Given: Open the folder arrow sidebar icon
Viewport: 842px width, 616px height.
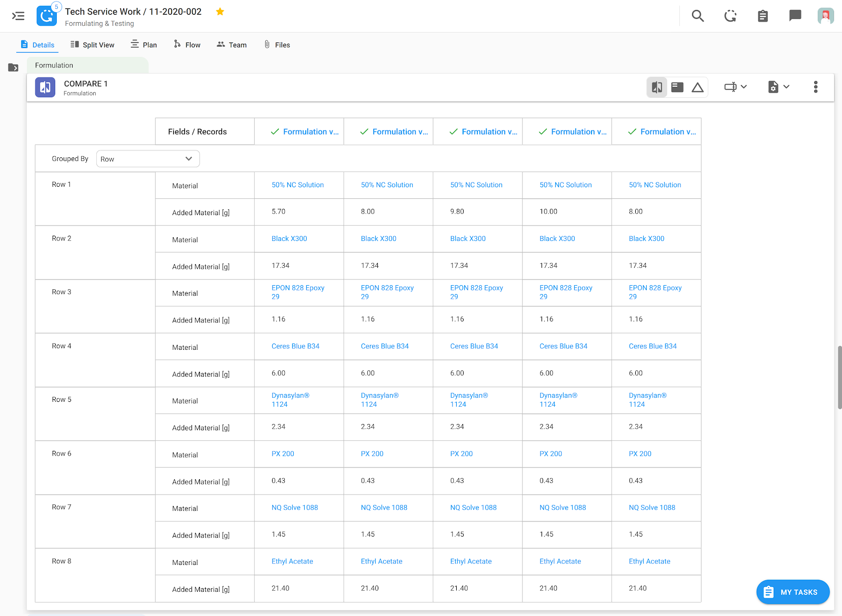Looking at the screenshot, I should point(13,67).
